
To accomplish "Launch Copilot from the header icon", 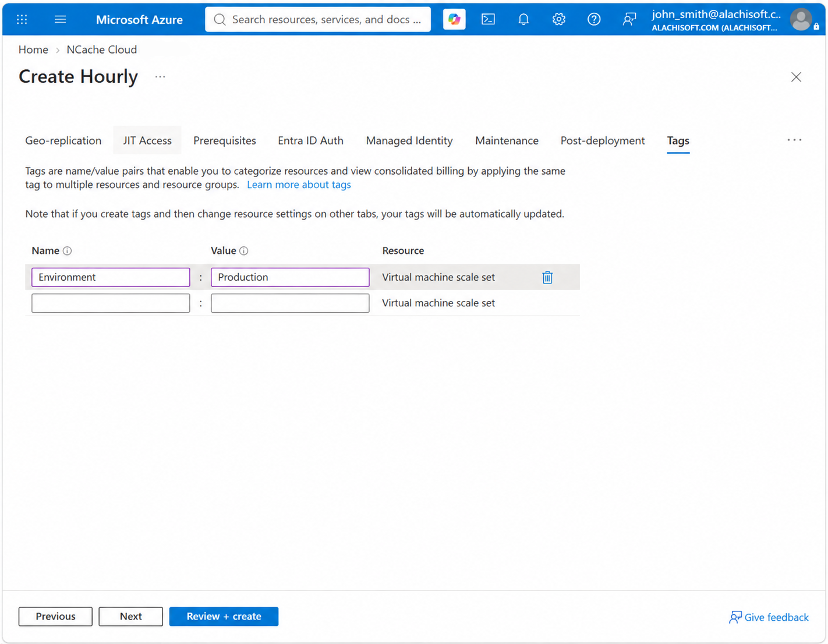I will 454,19.
